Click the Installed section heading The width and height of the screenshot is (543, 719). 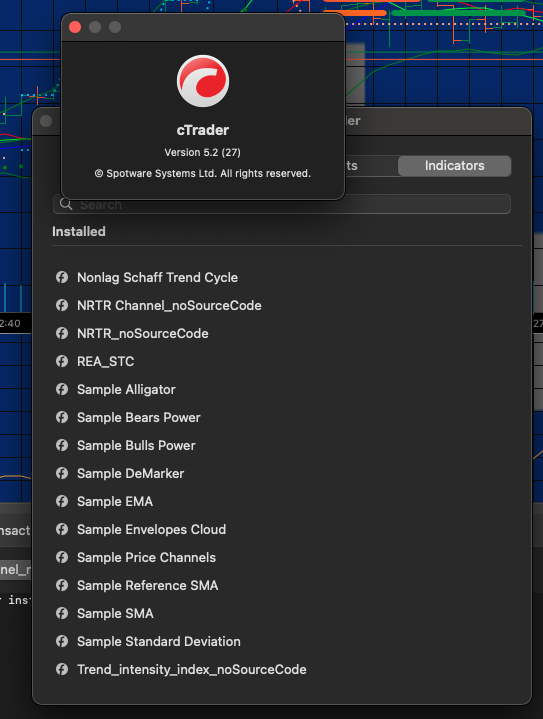(79, 232)
